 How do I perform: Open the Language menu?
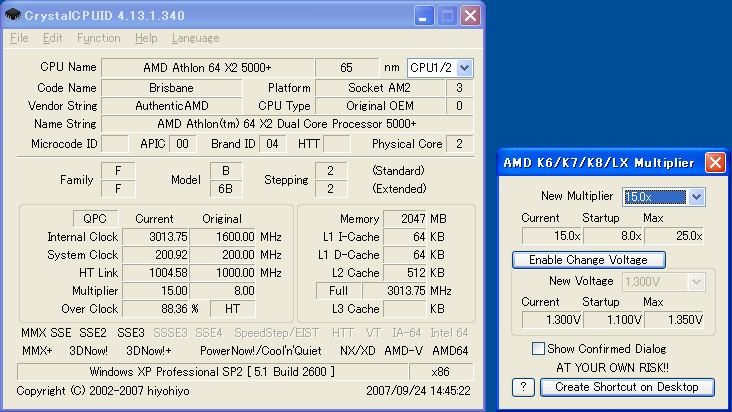(x=195, y=38)
